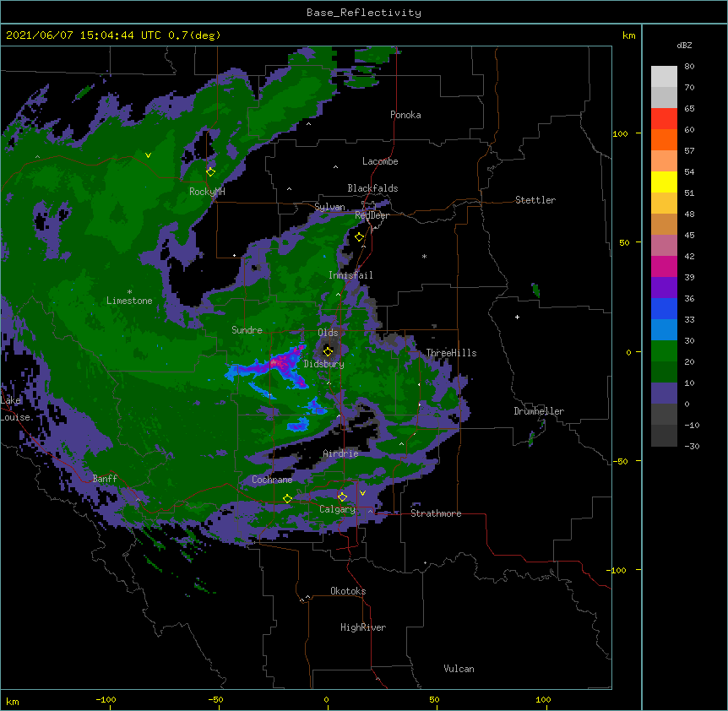
Task: Click the magenta storm core west of Didsbury
Action: pyautogui.click(x=280, y=362)
